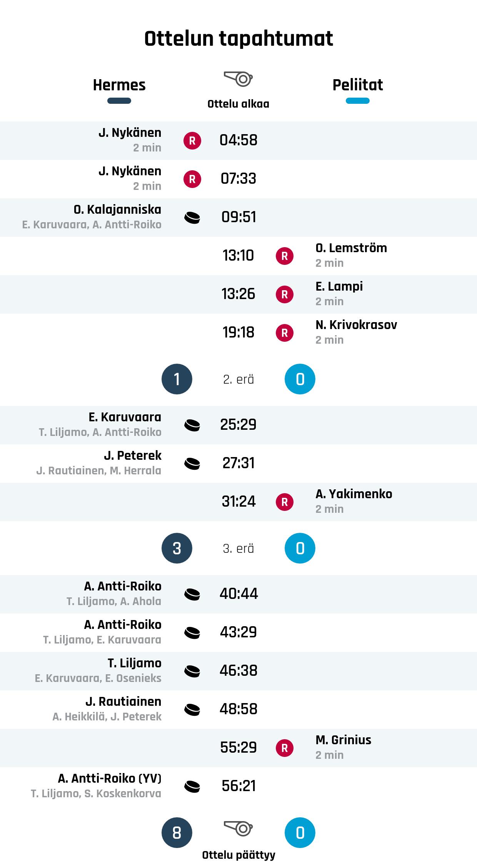Click Hermes score 3 before 3. erä
Screen dimensions: 477x868
177,548
